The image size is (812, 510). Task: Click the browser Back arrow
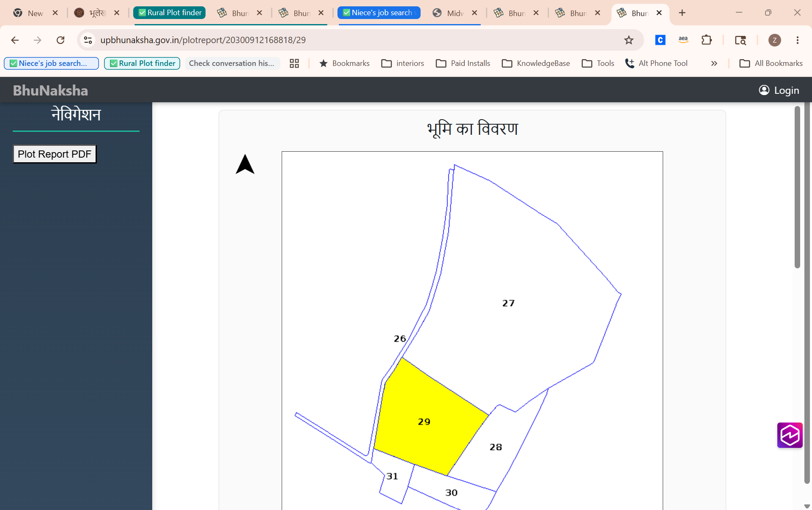[x=15, y=40]
